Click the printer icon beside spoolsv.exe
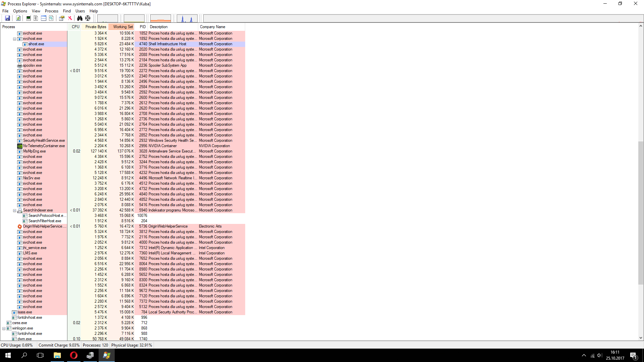The height and width of the screenshot is (362, 644). 20,65
